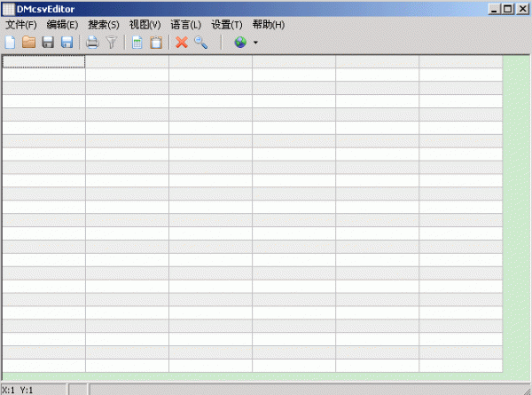Click the DMcsvEditor title bar app icon
532x395 pixels.
click(9, 9)
